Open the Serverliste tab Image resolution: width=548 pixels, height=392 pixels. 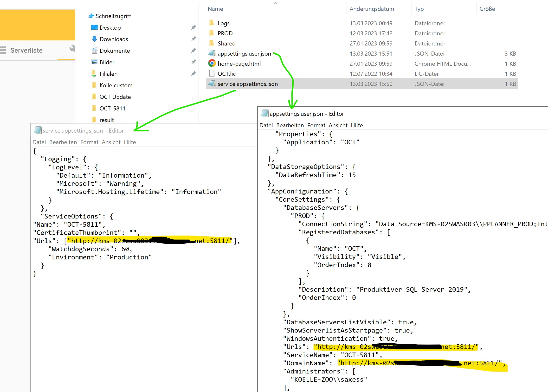click(26, 50)
